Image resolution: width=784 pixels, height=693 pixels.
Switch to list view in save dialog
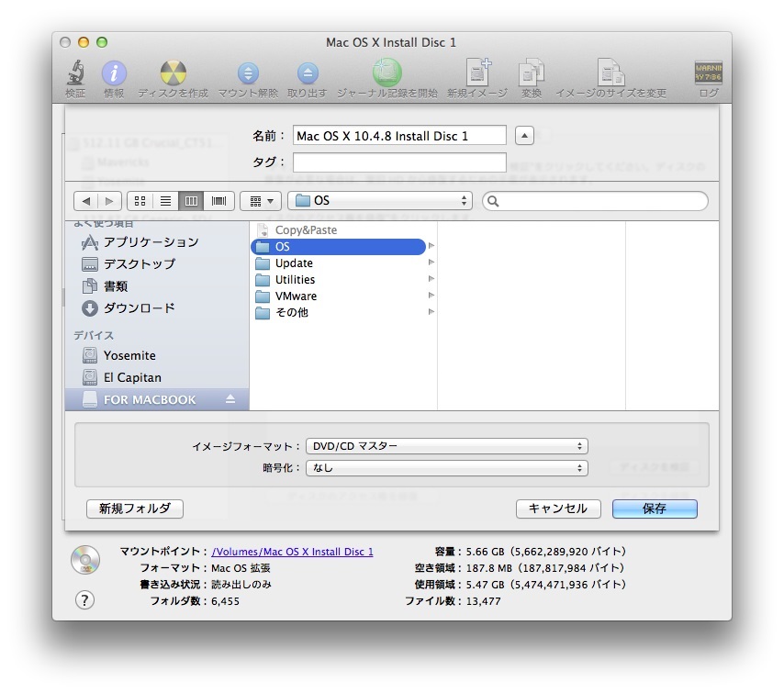click(x=165, y=201)
